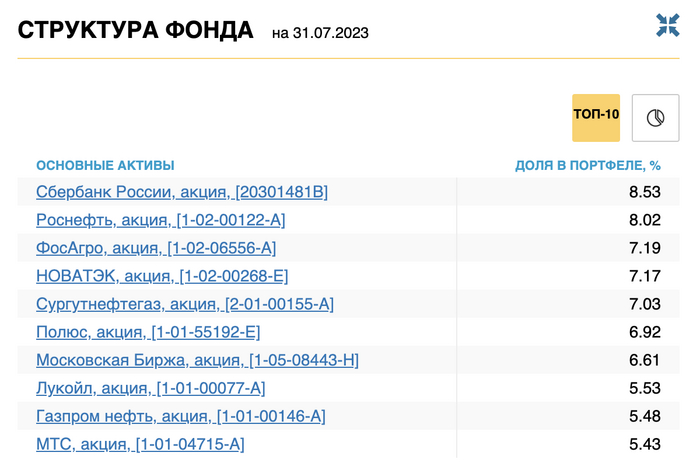Select МТС share value 5.43
Viewport: 700px width, 473px height.
(x=644, y=444)
